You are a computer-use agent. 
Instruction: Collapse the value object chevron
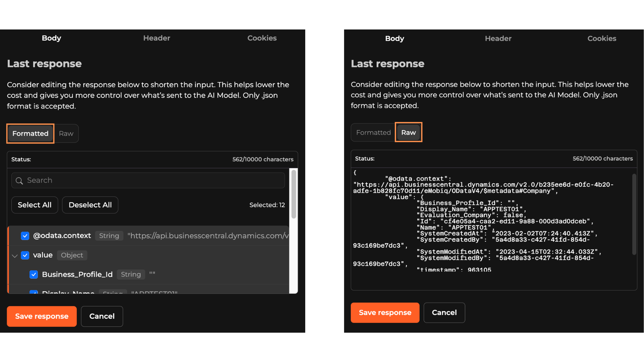coord(14,256)
